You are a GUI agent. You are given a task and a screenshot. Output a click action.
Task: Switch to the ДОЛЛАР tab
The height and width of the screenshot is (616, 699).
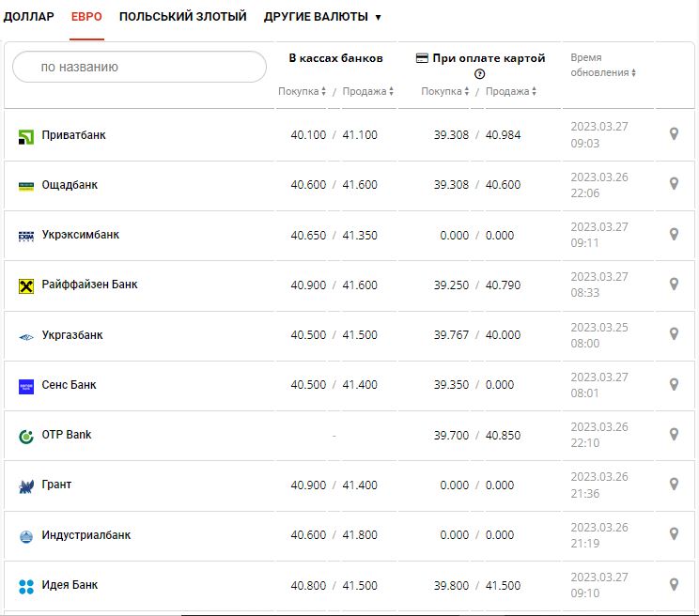29,17
